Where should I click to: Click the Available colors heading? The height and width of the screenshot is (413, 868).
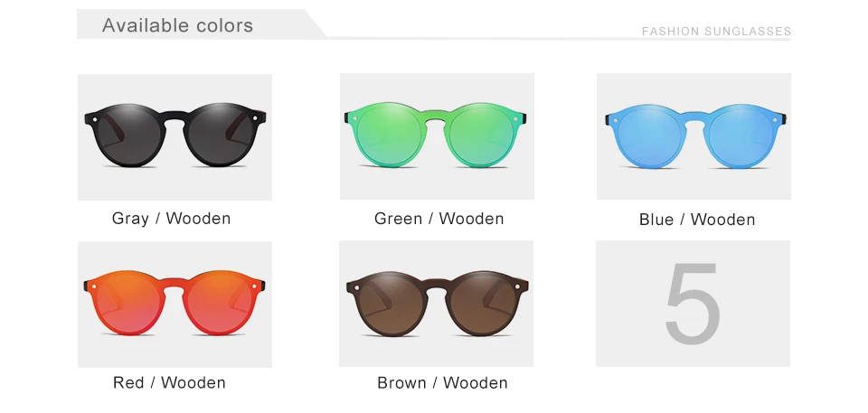coord(178,25)
